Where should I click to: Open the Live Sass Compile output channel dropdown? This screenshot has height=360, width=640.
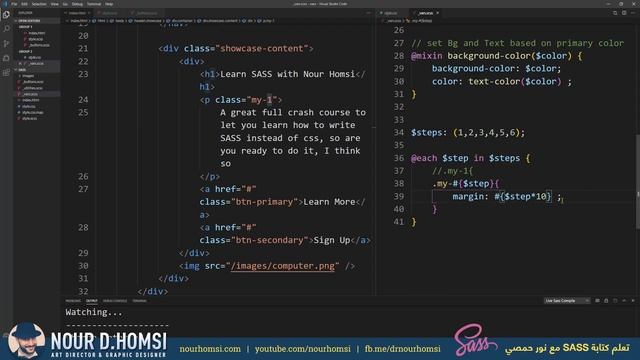coord(567,301)
